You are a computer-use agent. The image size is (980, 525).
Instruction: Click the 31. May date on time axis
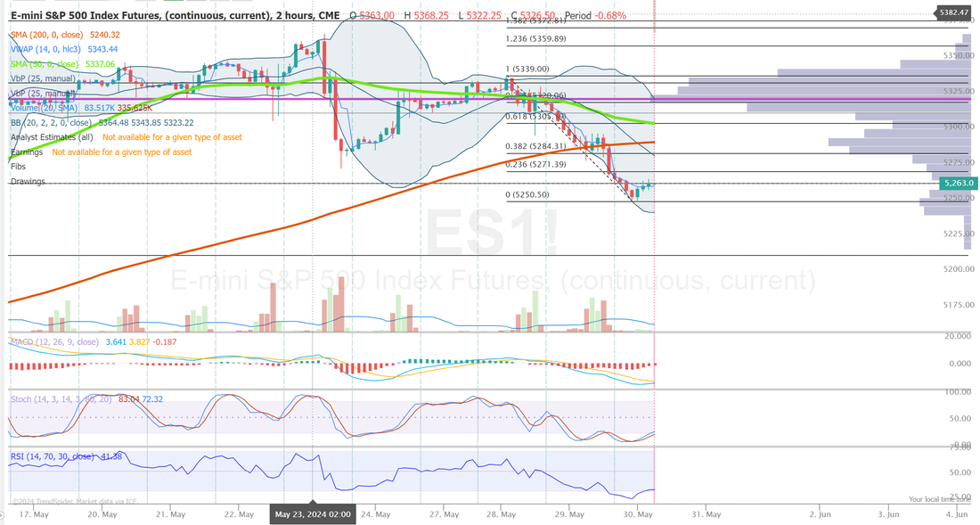706,514
